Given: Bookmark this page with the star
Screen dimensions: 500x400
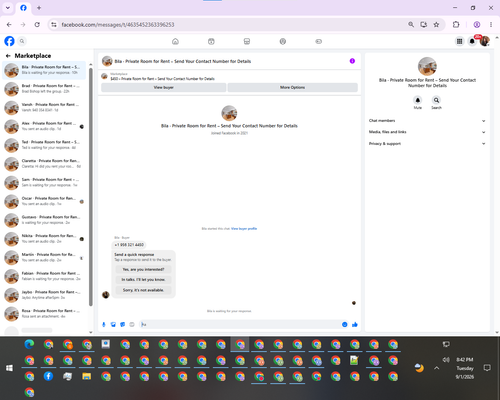Looking at the screenshot, I should click(436, 25).
